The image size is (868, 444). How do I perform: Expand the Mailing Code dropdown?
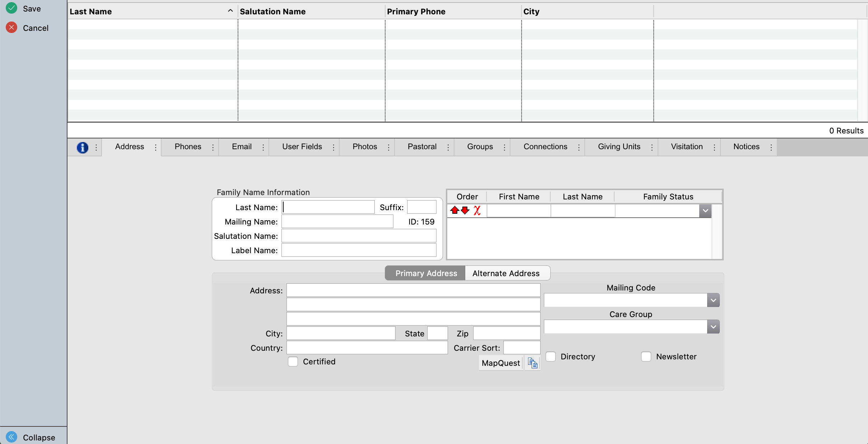coord(713,300)
